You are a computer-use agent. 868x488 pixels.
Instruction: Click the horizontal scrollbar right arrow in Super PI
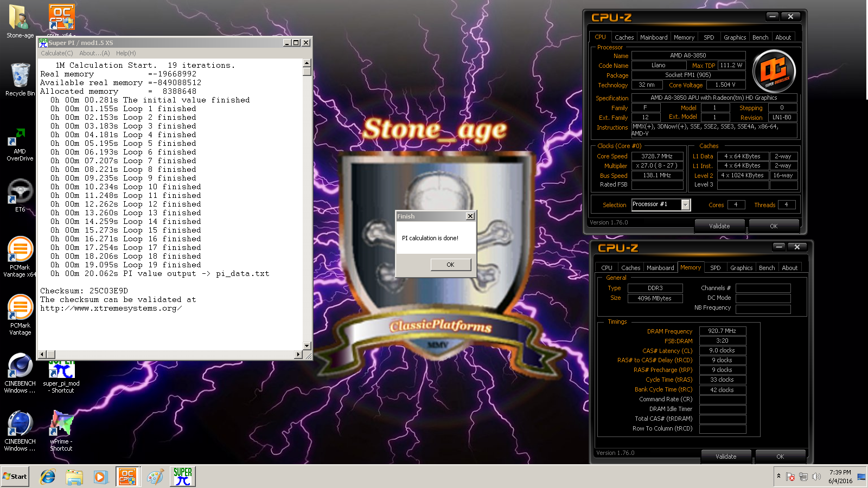298,355
